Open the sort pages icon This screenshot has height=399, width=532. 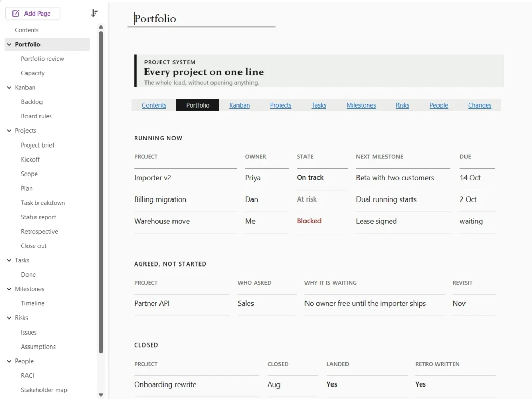click(95, 13)
